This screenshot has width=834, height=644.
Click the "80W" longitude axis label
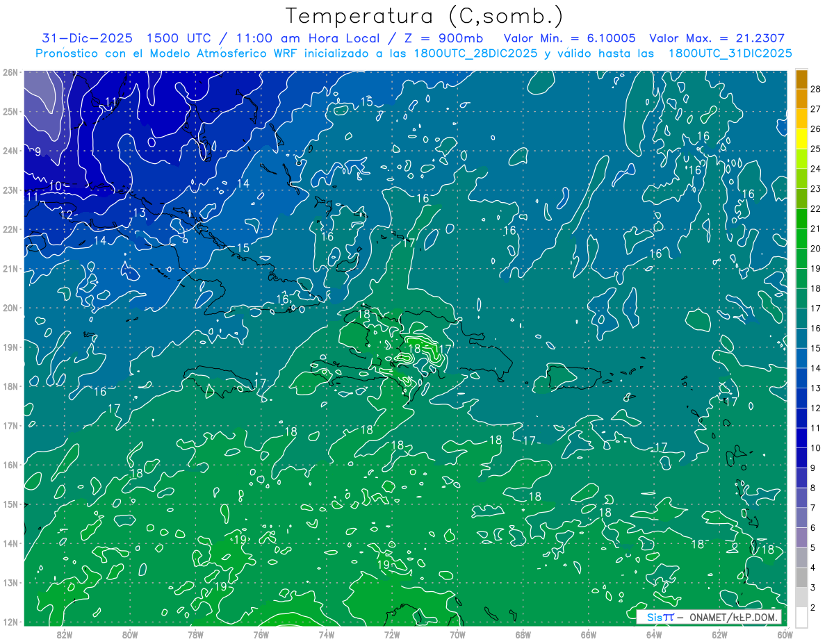click(130, 634)
